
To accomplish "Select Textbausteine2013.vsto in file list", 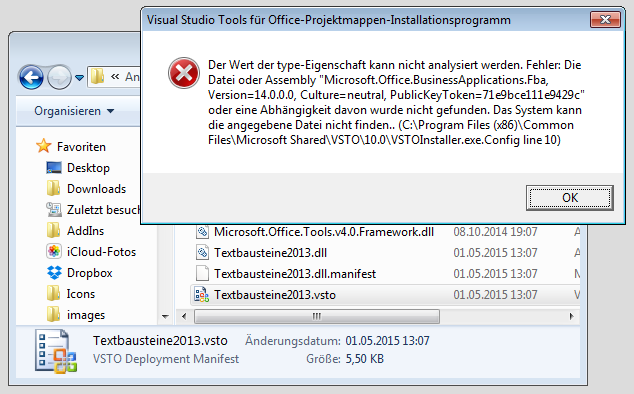I will pos(275,295).
